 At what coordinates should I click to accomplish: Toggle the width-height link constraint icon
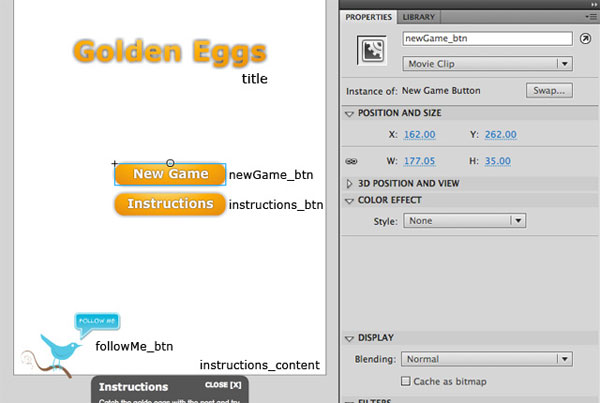[x=351, y=161]
